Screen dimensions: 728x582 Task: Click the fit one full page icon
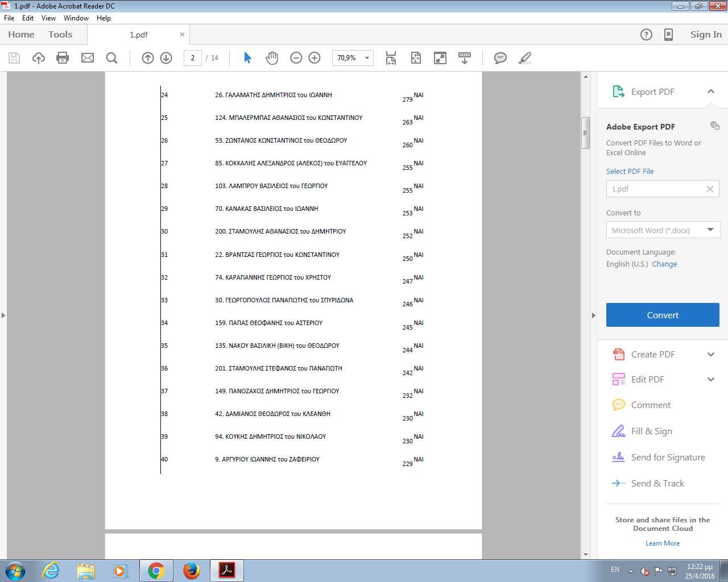click(x=416, y=58)
